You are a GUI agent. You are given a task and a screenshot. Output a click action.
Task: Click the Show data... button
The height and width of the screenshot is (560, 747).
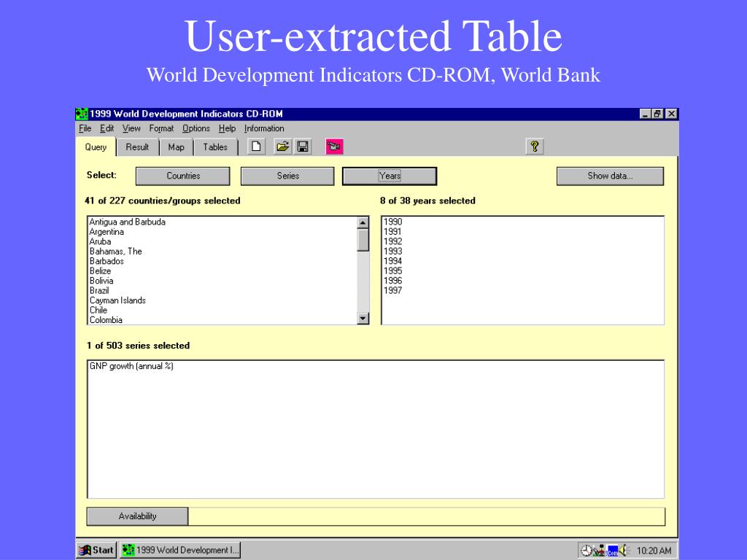tap(610, 176)
